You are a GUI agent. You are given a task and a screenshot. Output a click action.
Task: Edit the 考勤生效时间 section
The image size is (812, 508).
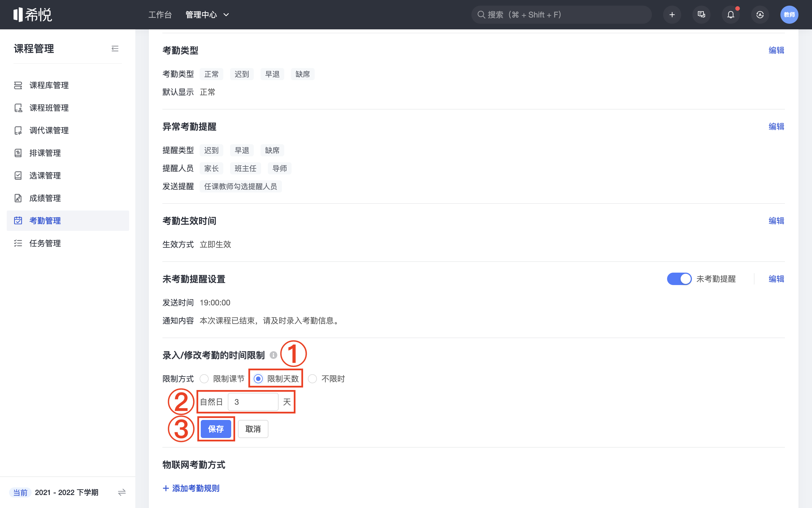[776, 221]
